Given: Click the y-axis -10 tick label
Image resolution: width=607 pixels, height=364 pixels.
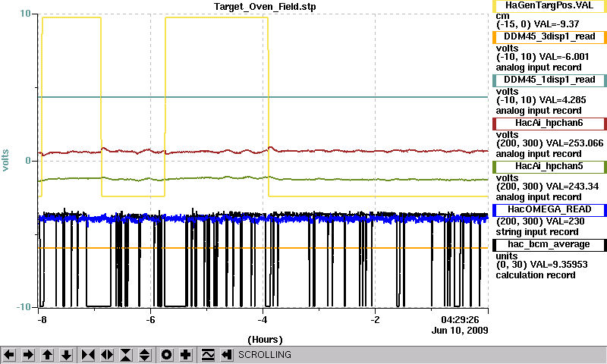Looking at the screenshot, I should pos(24,307).
